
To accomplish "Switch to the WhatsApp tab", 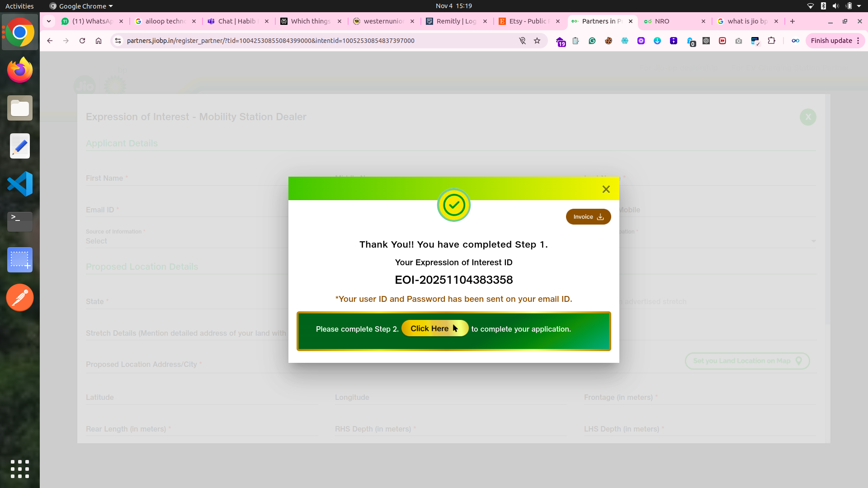I will (92, 21).
